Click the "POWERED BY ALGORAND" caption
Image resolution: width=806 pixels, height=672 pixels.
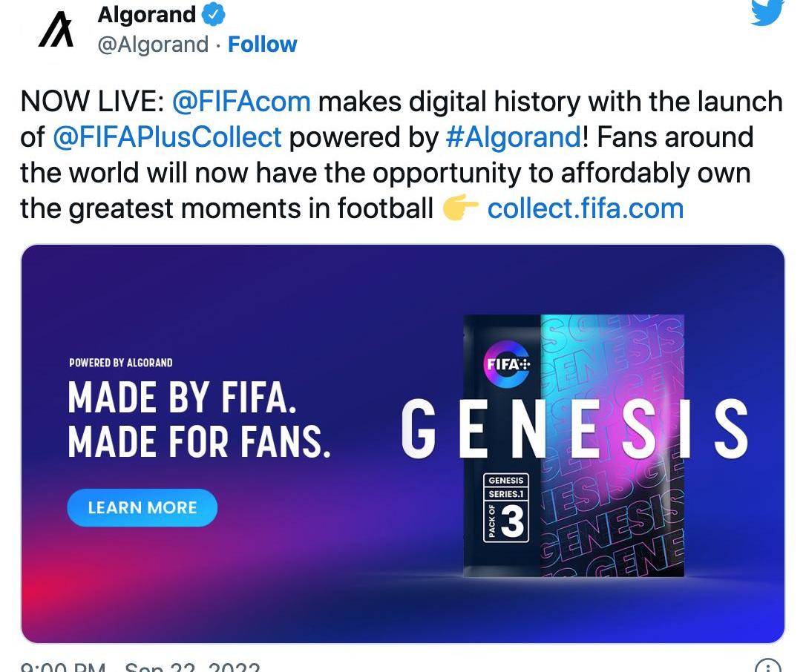pyautogui.click(x=120, y=363)
